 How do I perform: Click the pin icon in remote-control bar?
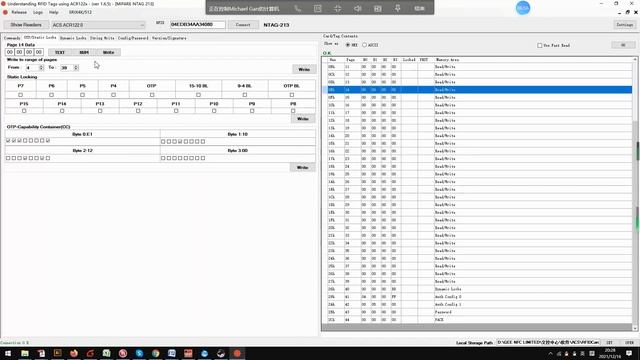click(398, 8)
